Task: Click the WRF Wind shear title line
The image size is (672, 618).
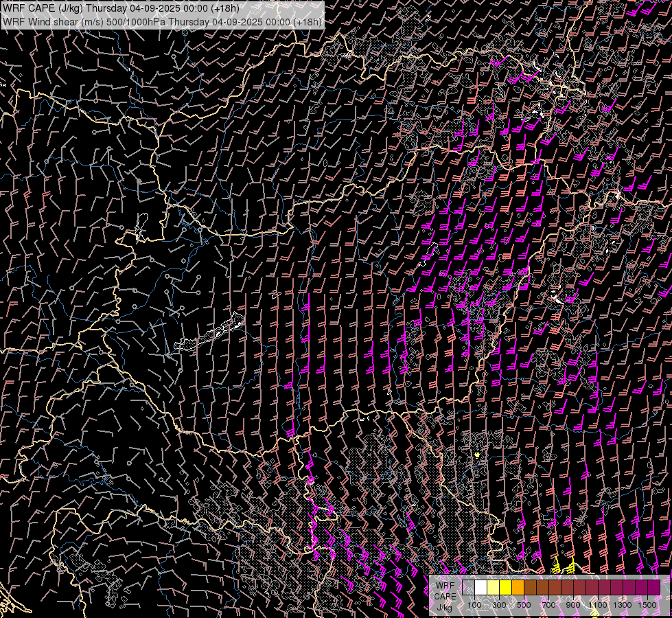Action: 163,21
